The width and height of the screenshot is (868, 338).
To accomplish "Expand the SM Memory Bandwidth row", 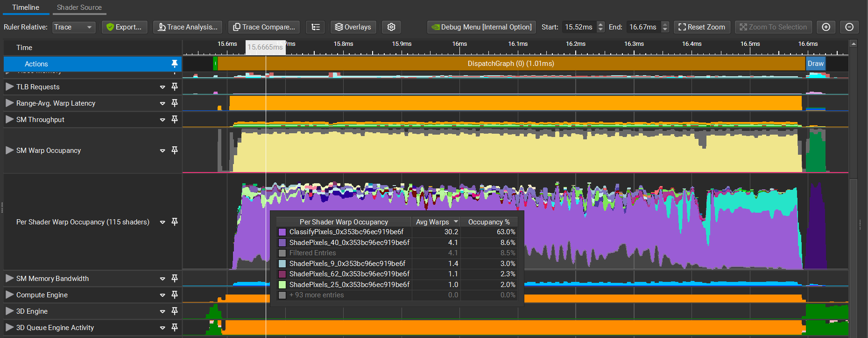I will point(9,278).
